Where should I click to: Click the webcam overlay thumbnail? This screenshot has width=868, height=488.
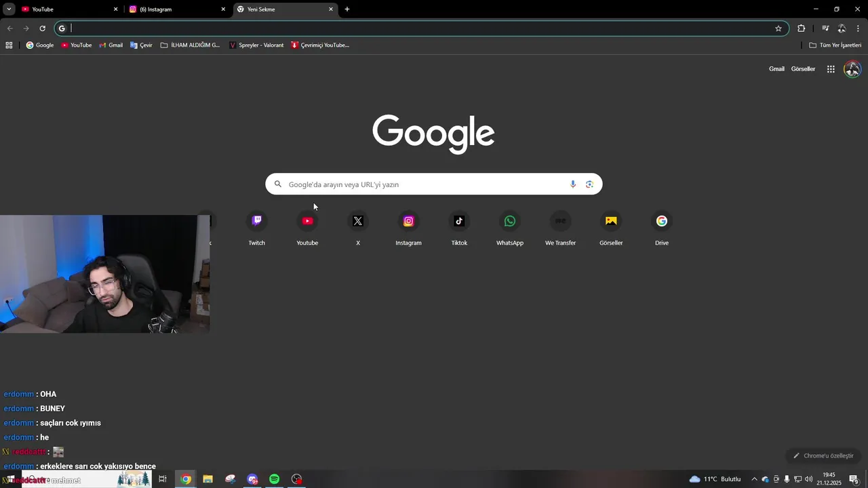click(105, 274)
